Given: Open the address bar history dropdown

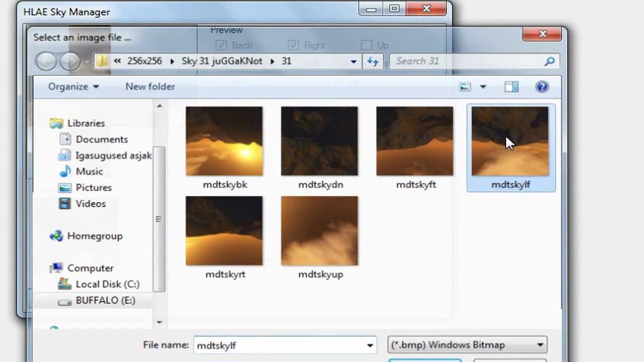Looking at the screenshot, I should click(353, 61).
